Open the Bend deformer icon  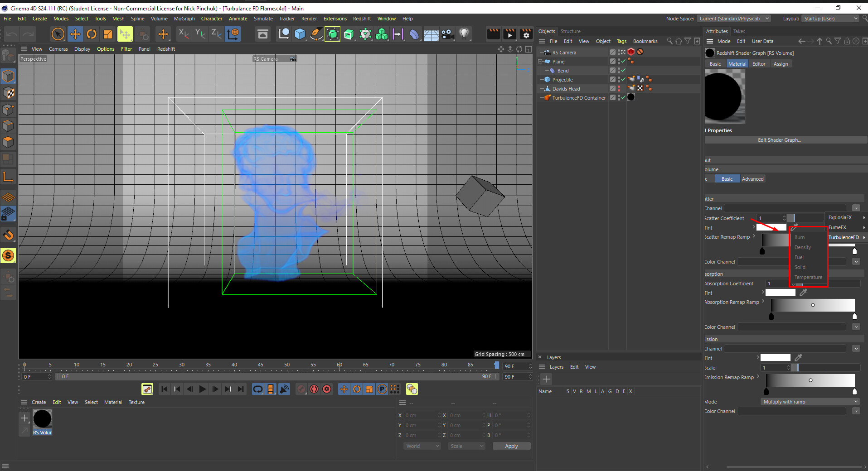(414, 34)
